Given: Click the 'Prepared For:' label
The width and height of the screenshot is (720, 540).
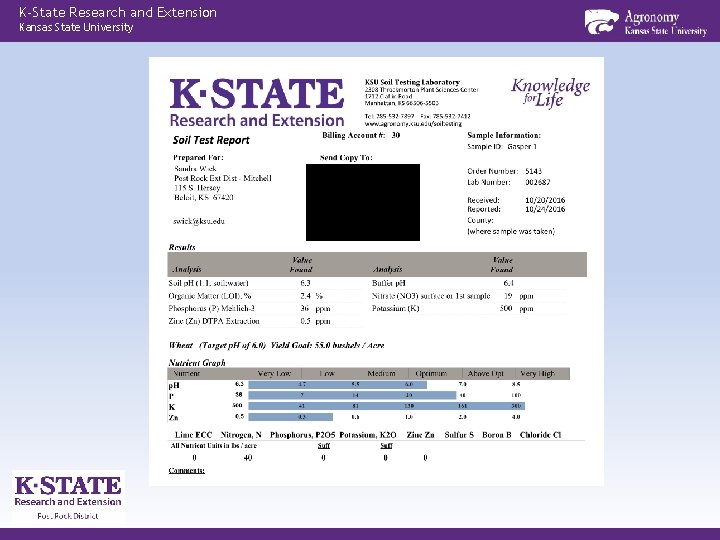Looking at the screenshot, I should [x=198, y=158].
